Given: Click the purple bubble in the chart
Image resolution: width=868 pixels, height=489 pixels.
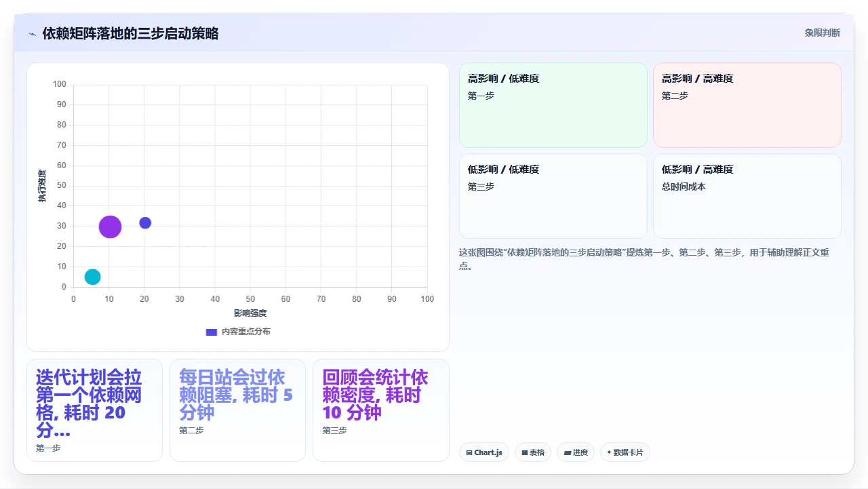Looking at the screenshot, I should click(110, 227).
